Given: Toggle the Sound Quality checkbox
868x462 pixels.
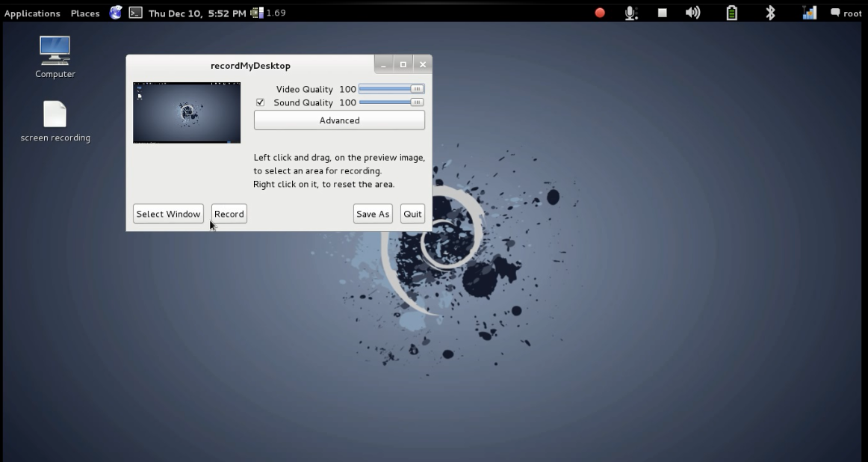Looking at the screenshot, I should (260, 102).
